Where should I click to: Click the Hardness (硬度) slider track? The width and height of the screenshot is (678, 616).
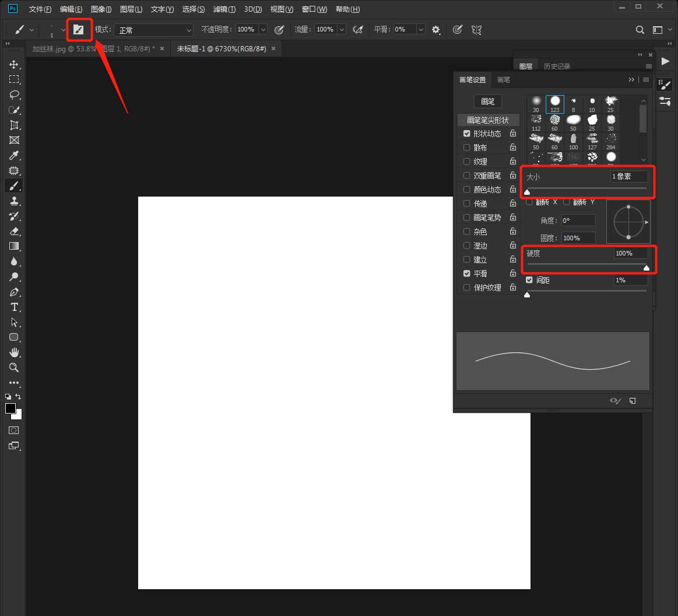[x=586, y=264]
